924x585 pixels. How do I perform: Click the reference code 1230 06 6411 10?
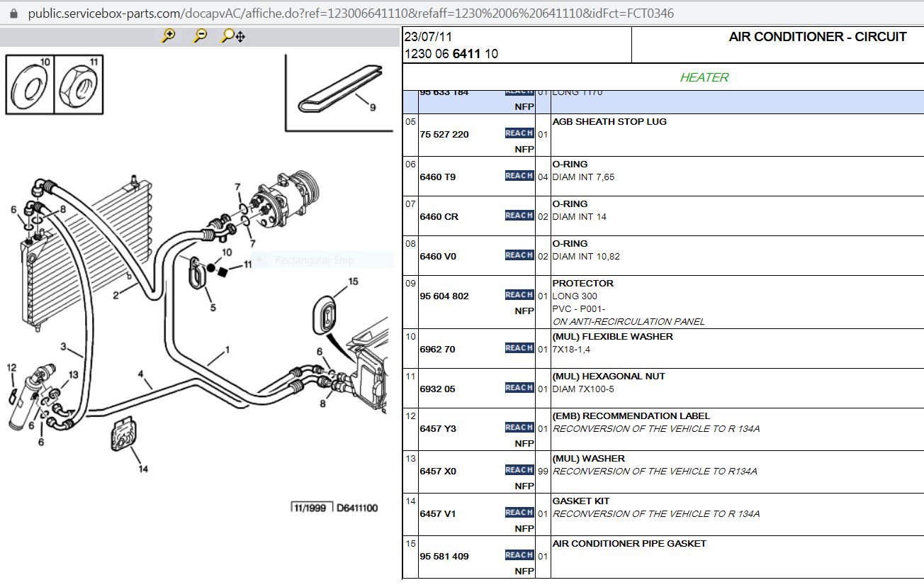[451, 54]
